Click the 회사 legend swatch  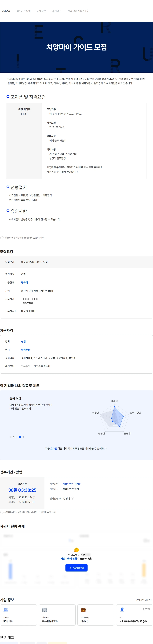point(11,437)
